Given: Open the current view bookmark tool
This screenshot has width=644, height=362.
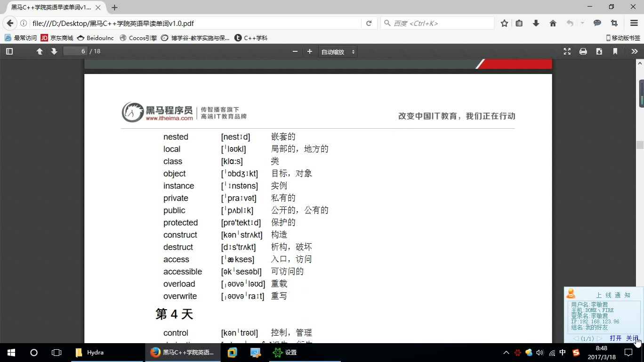Looking at the screenshot, I should coord(615,51).
